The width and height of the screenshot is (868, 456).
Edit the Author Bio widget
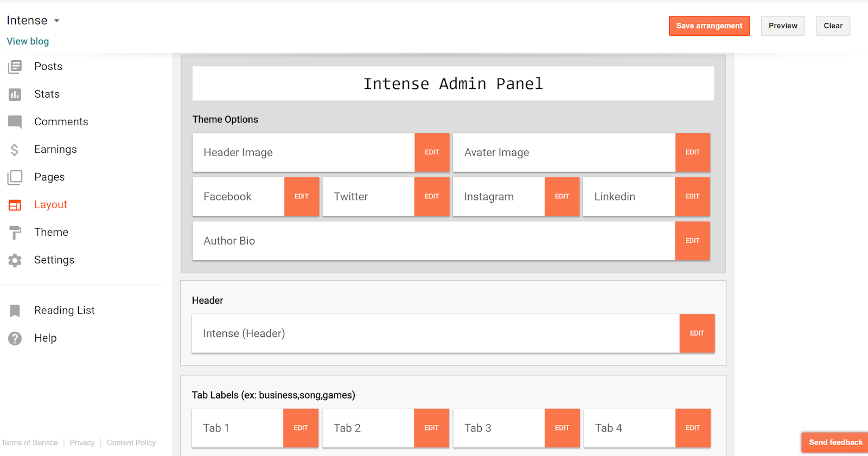coord(692,241)
